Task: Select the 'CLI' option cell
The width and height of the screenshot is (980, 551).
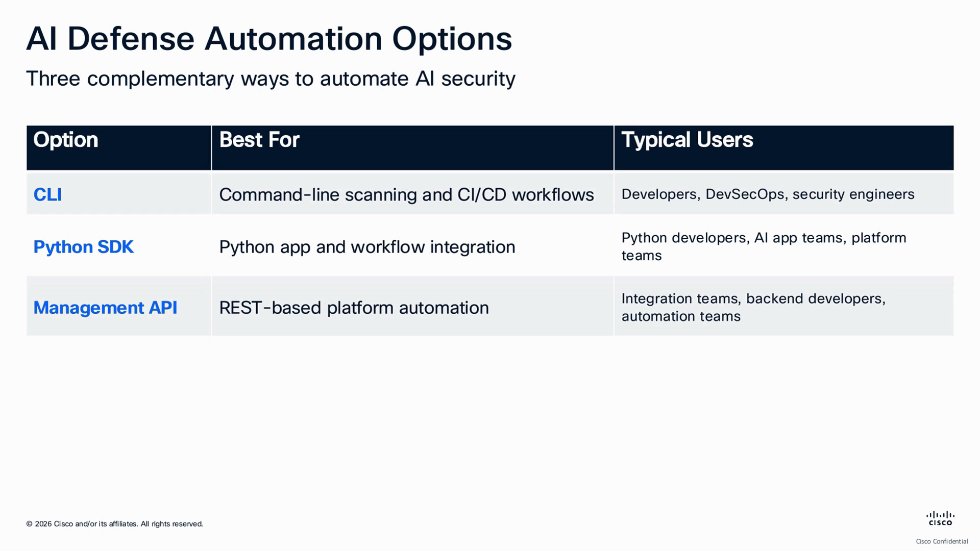Action: [x=119, y=194]
